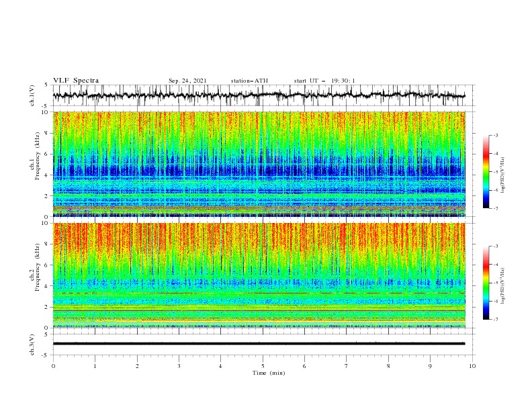Click the ch.1 "log(PSD)(V²/Hz)" colorbar label
532x411 pixels.
point(502,175)
